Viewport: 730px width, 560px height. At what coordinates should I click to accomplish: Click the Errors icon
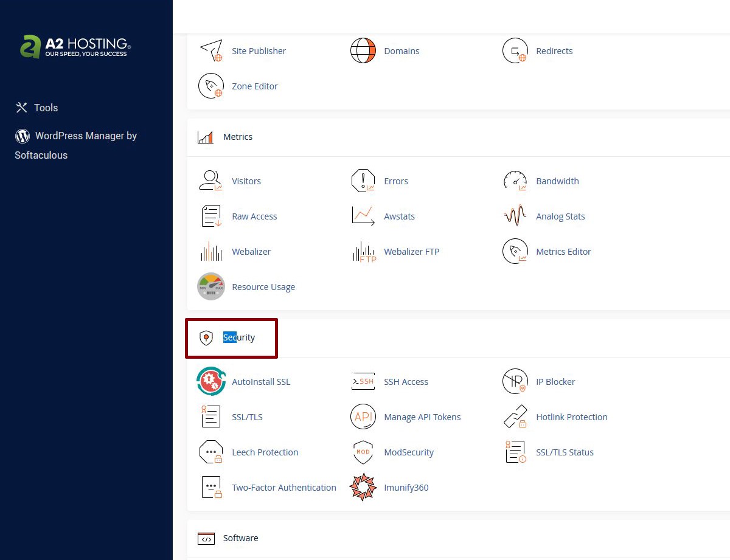[x=363, y=181]
